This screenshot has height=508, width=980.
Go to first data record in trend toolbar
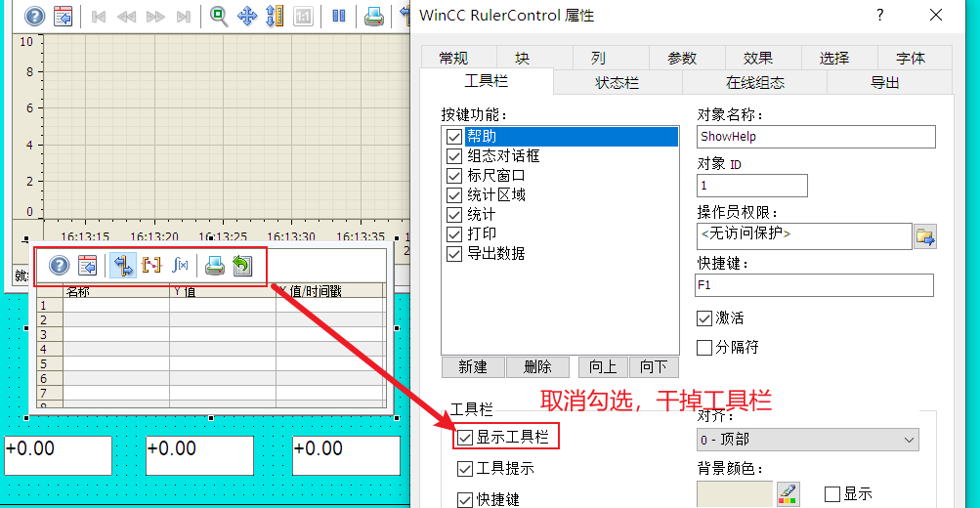click(x=98, y=17)
